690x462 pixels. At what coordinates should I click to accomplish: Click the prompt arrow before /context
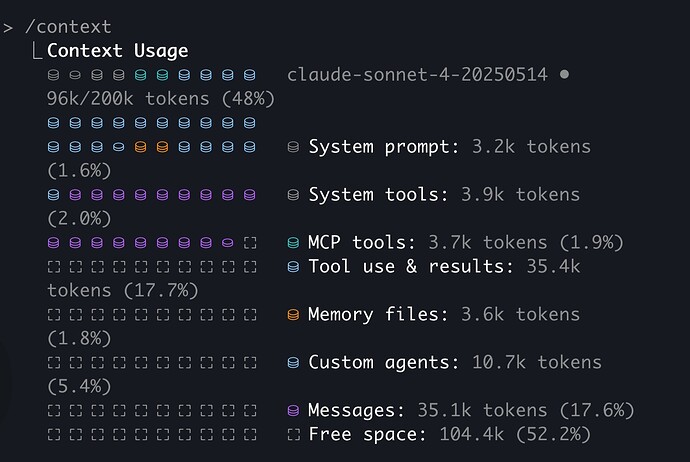pyautogui.click(x=8, y=27)
